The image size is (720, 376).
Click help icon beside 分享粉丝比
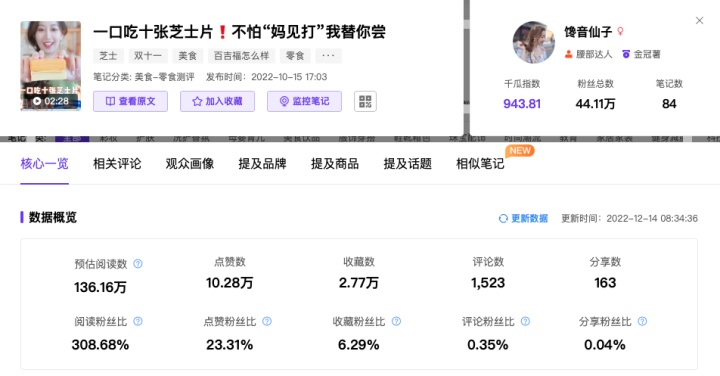(642, 321)
